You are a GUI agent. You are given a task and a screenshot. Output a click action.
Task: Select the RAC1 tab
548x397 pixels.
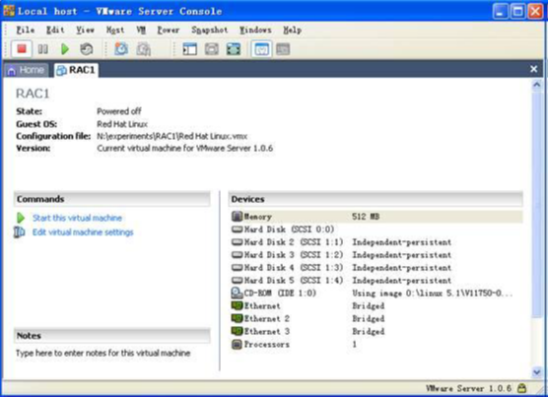[76, 70]
